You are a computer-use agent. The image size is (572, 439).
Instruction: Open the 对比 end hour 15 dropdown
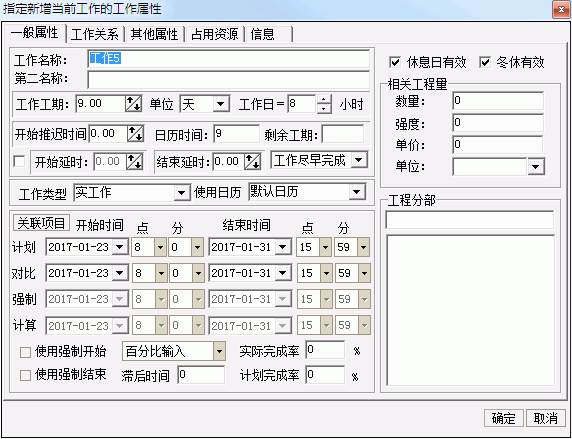pyautogui.click(x=326, y=273)
